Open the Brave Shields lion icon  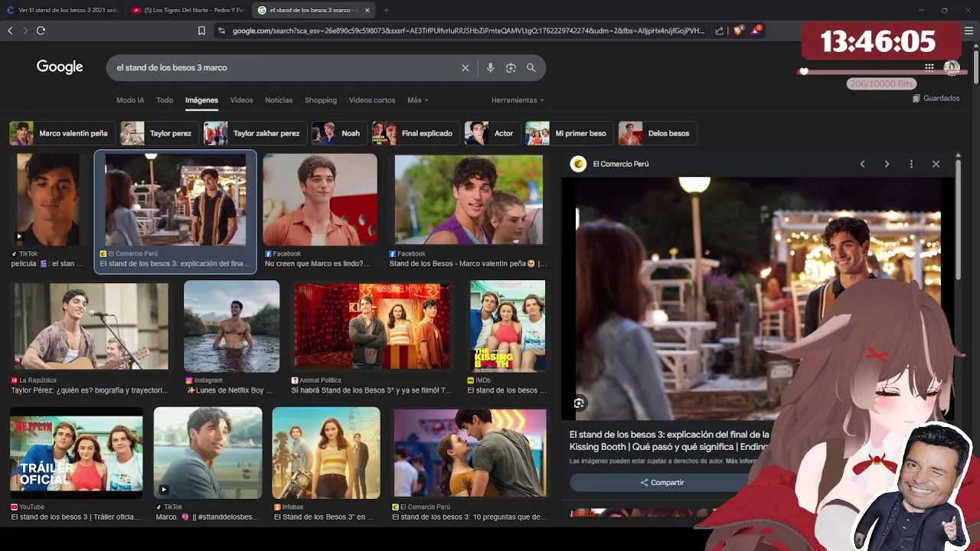pyautogui.click(x=738, y=31)
